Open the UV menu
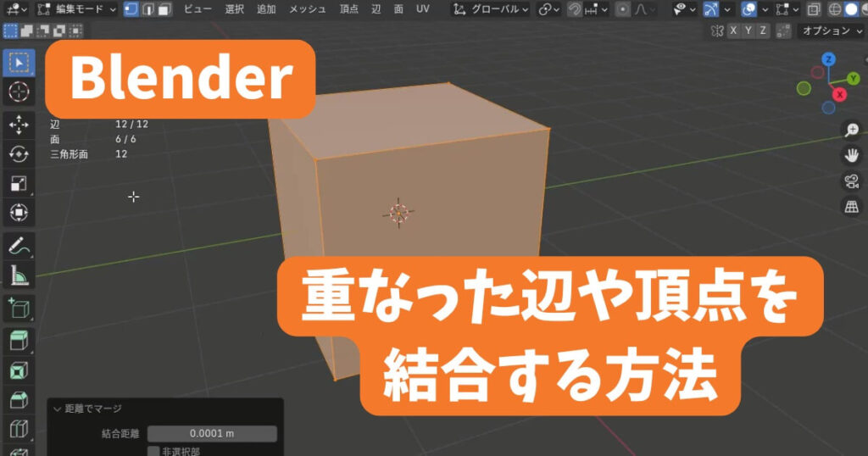The width and height of the screenshot is (868, 456). pyautogui.click(x=423, y=8)
